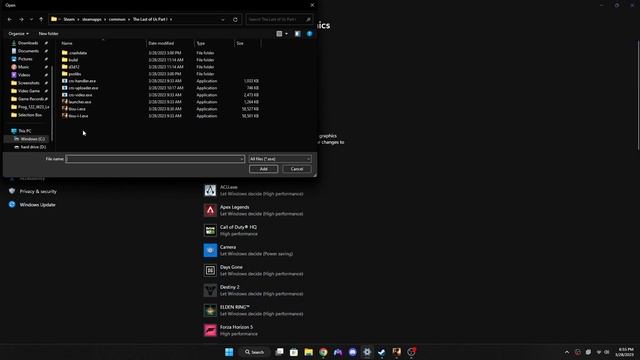Viewport: 640px width, 360px height.
Task: Select Camera app in graphics list
Action: 248,250
